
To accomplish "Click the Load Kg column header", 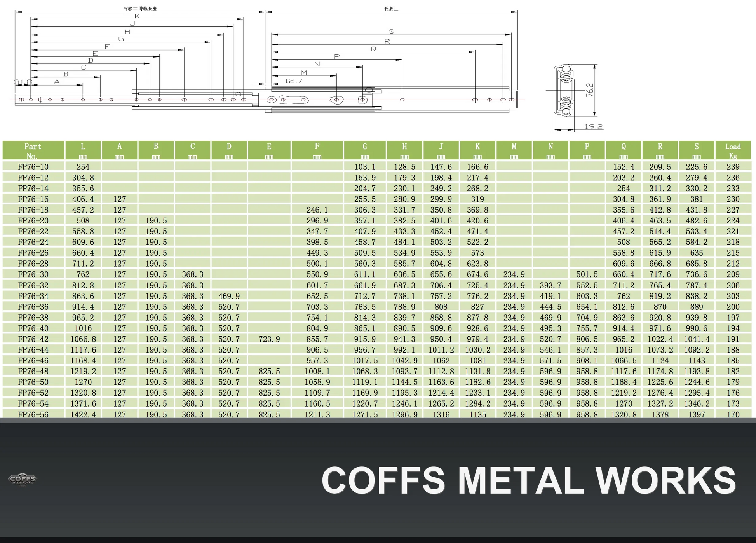I will tap(733, 150).
